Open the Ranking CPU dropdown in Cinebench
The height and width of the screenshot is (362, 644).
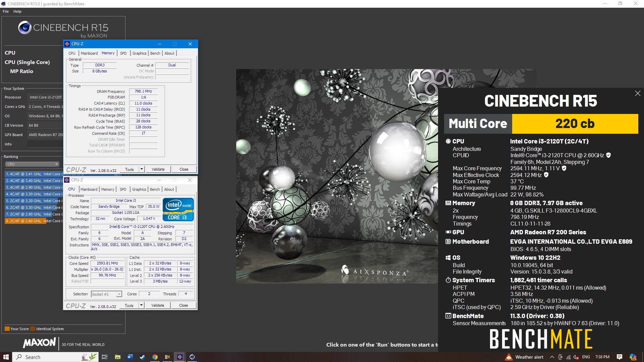[x=32, y=164]
